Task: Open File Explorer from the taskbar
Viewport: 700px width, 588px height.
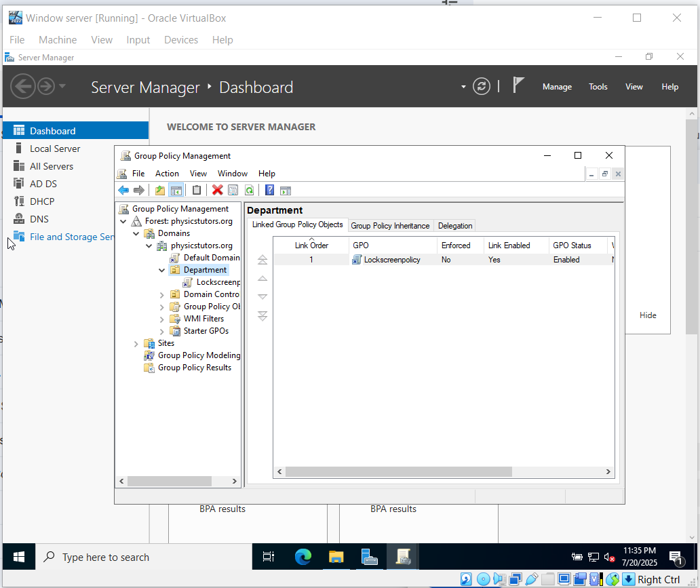Action: [x=336, y=557]
